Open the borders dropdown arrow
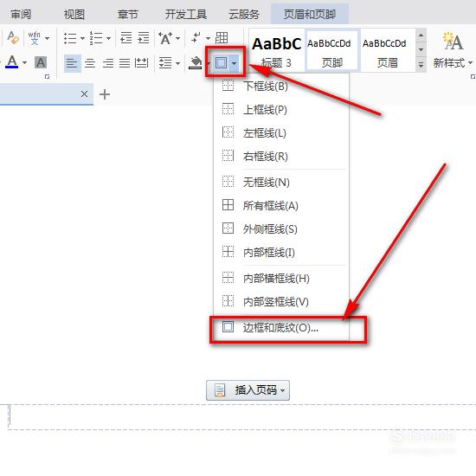 [x=234, y=63]
